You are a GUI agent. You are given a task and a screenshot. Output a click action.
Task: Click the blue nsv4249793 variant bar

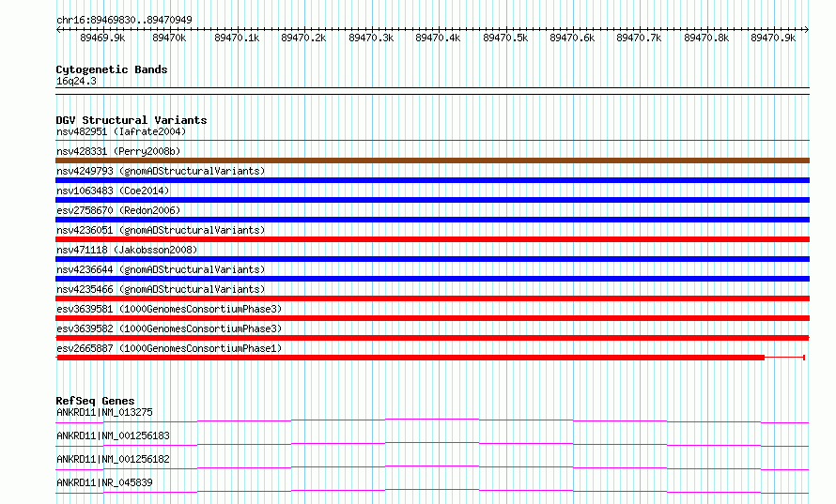432,180
